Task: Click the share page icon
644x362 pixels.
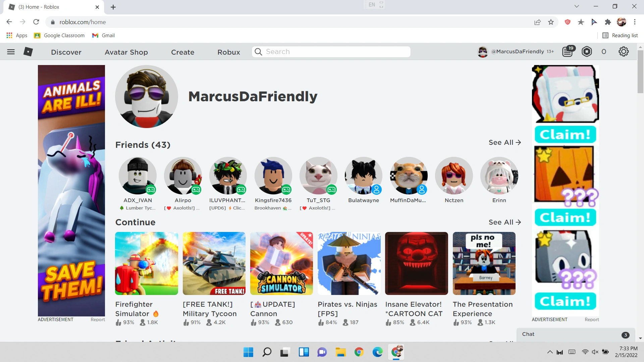Action: coord(537,22)
